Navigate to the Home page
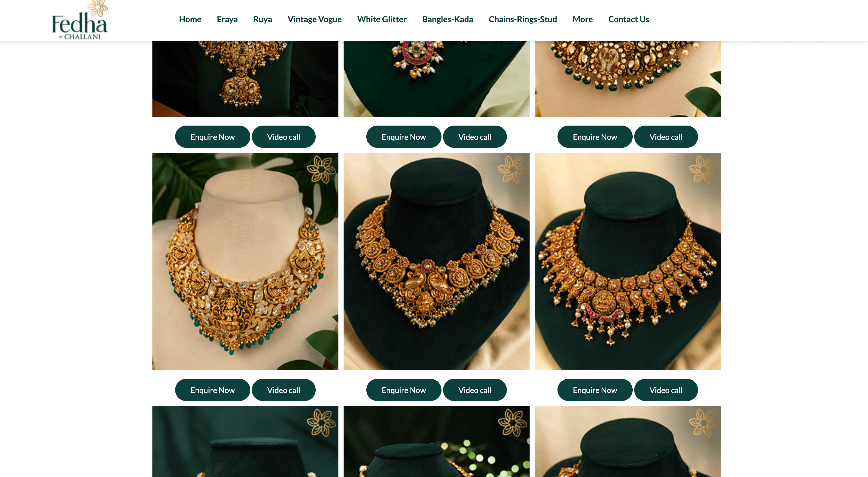This screenshot has width=868, height=477. point(190,19)
